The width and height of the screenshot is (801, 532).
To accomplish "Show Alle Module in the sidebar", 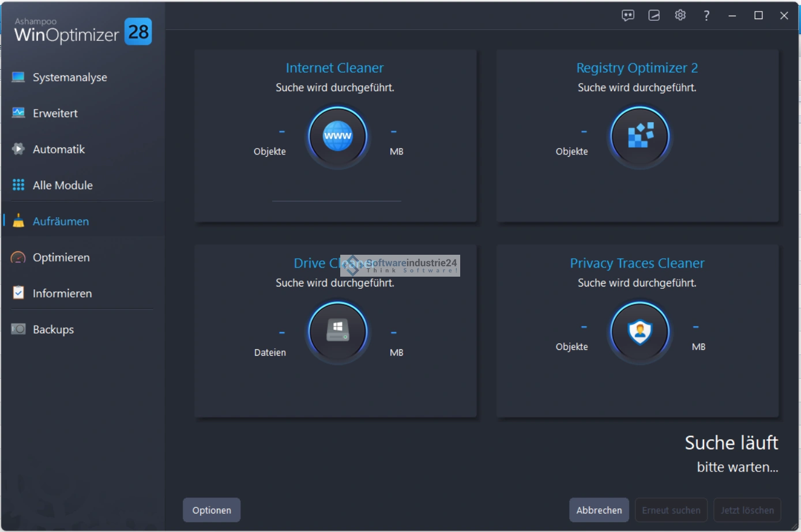I will [62, 186].
